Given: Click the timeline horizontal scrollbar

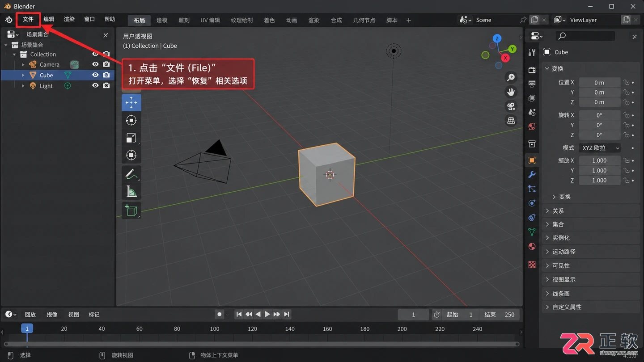Looking at the screenshot, I should tap(261, 344).
